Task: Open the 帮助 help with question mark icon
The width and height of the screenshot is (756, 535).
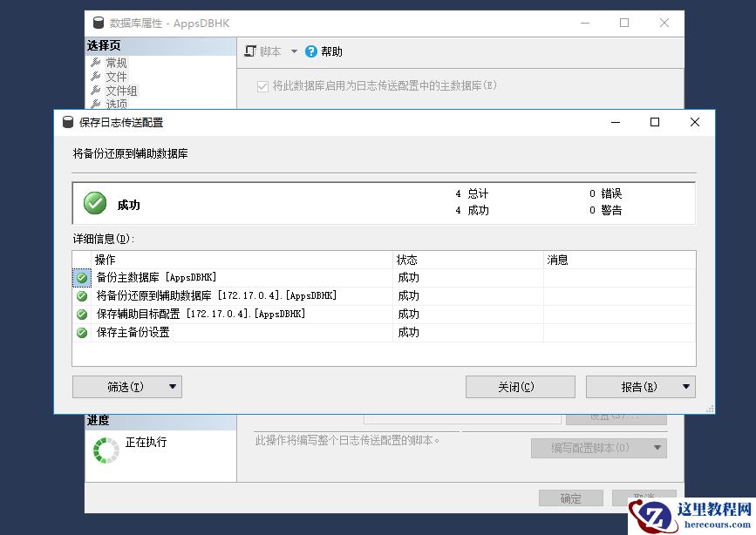Action: click(x=310, y=51)
